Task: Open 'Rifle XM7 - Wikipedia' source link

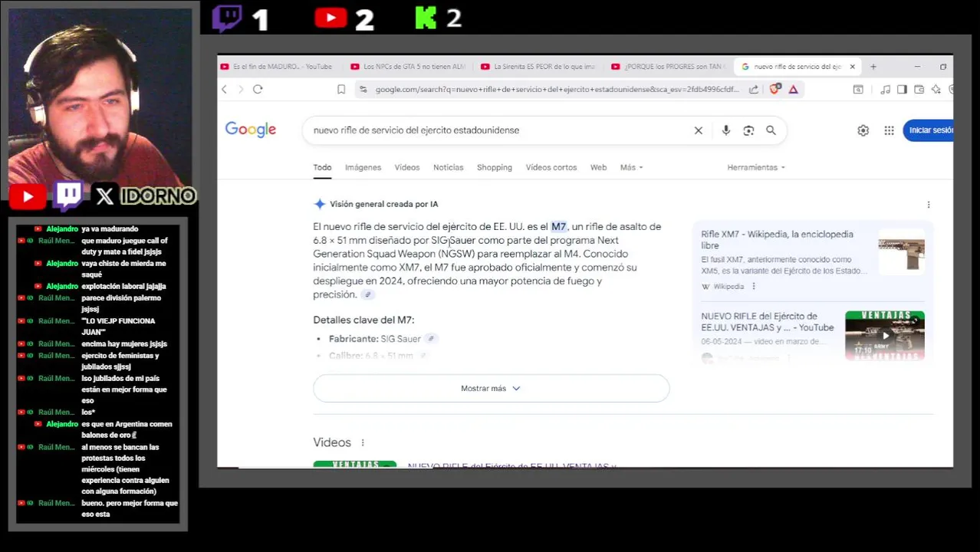Action: tap(777, 239)
